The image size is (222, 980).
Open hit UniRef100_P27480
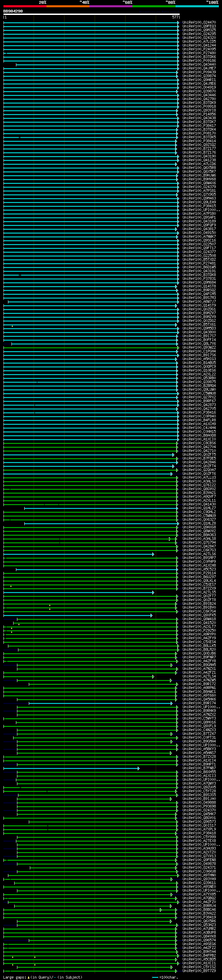point(199,53)
